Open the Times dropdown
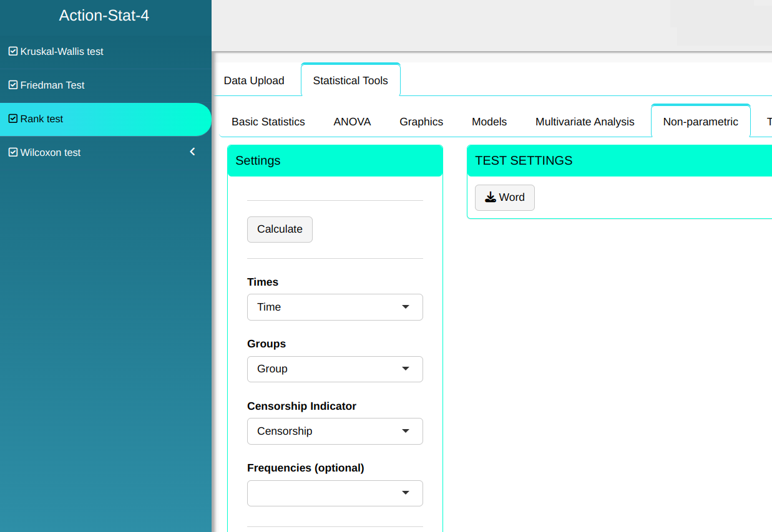This screenshot has height=532, width=772. coord(335,307)
